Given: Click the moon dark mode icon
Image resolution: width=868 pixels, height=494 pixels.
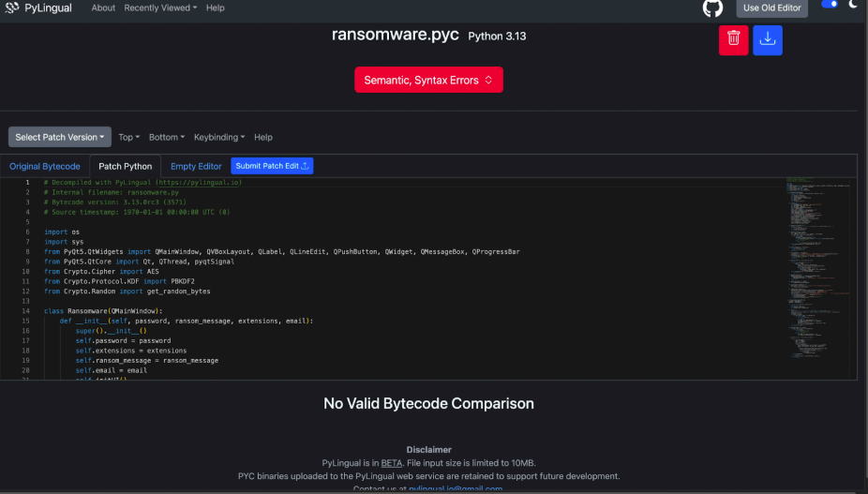Looking at the screenshot, I should pyautogui.click(x=853, y=5).
